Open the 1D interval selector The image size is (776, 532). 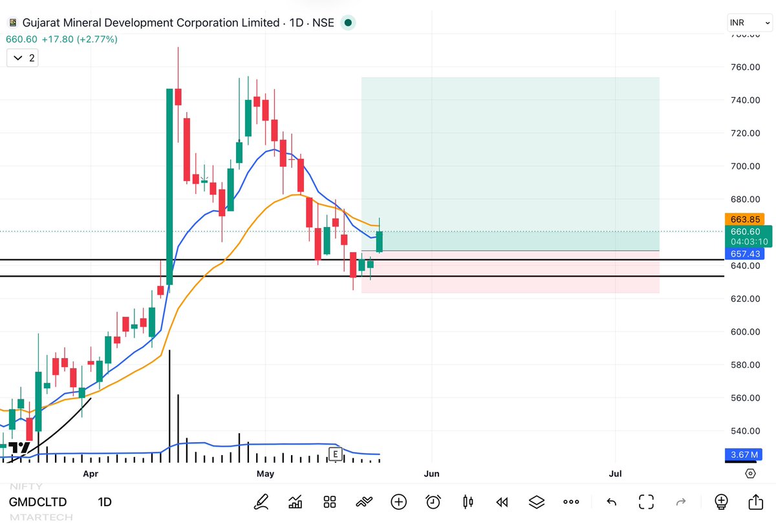pos(105,502)
